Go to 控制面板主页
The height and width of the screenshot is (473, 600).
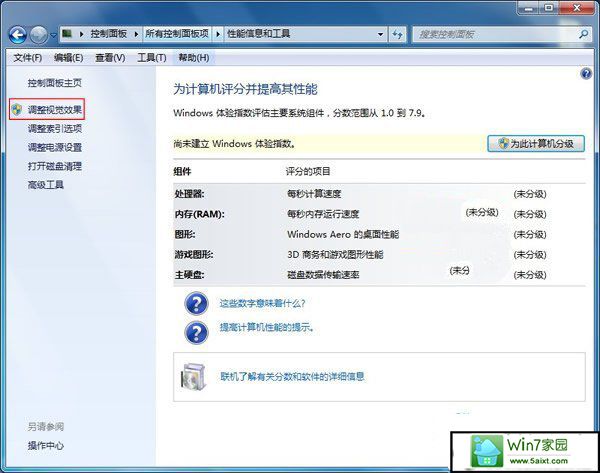[x=55, y=83]
